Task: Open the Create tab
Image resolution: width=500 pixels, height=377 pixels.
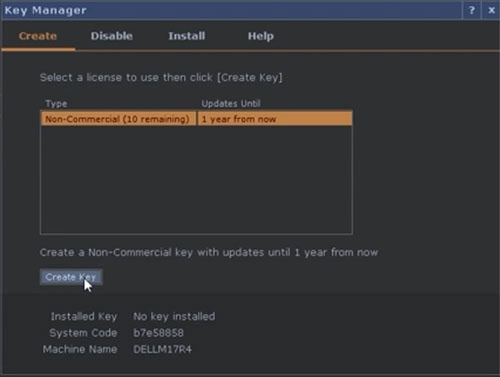Action: pyautogui.click(x=38, y=36)
